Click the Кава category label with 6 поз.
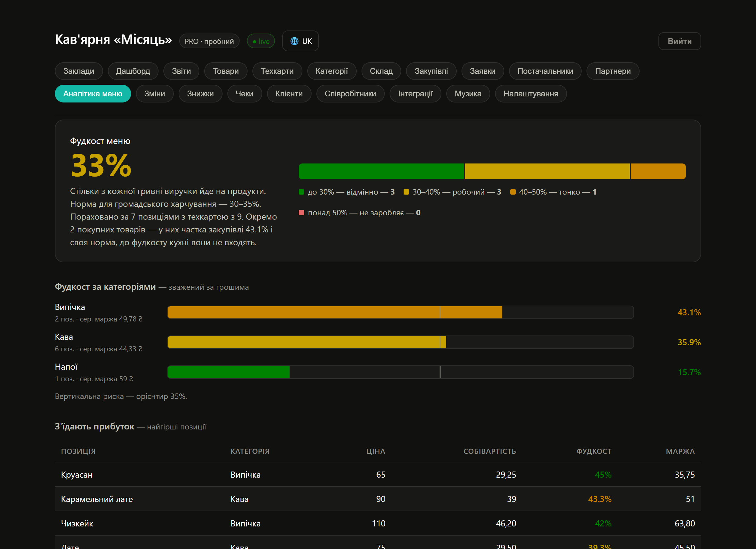Viewport: 756px width, 549px height. 64,337
